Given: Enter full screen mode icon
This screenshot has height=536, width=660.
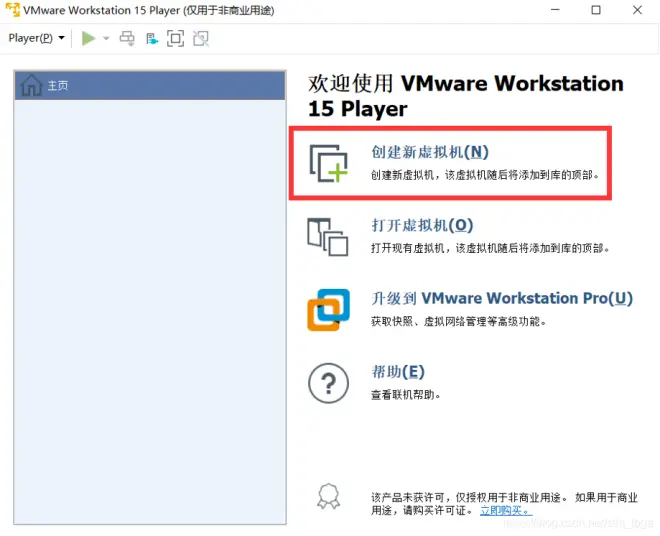Looking at the screenshot, I should (176, 38).
